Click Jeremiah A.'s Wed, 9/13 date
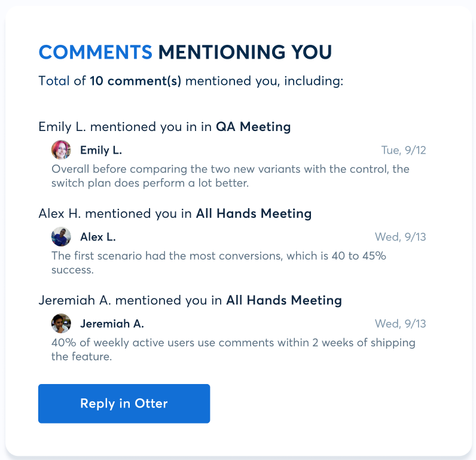The height and width of the screenshot is (460, 476). click(x=400, y=324)
